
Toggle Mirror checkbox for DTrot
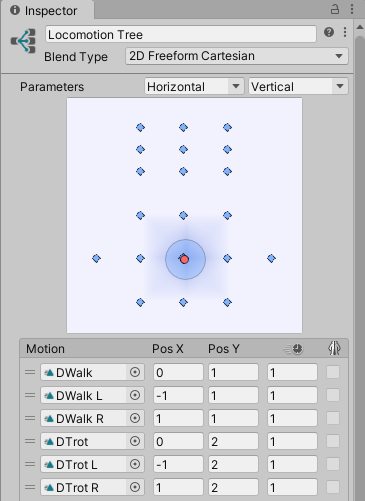click(333, 441)
